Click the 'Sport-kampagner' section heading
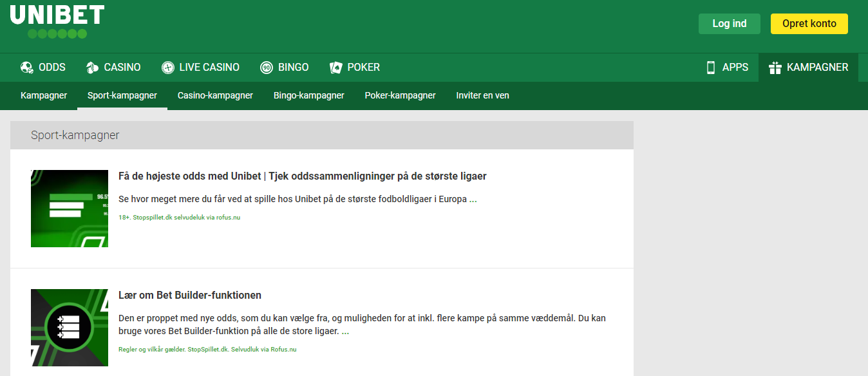Image resolution: width=868 pixels, height=376 pixels. pos(75,135)
